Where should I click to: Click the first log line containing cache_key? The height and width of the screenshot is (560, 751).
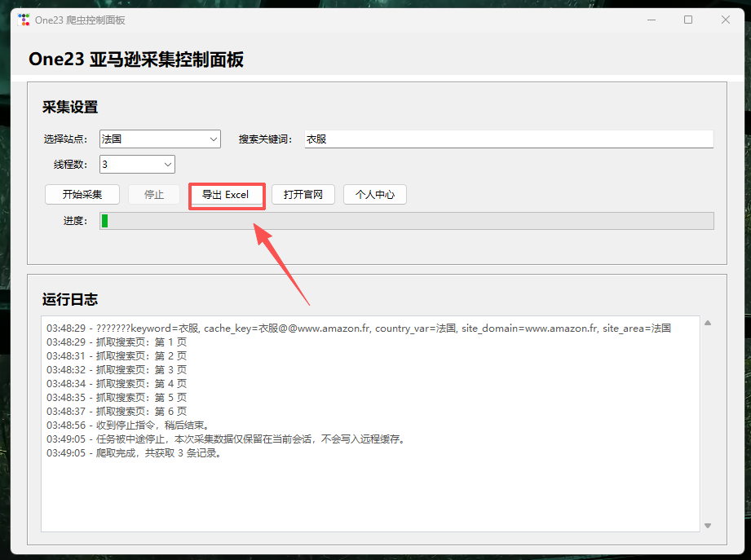tap(359, 329)
